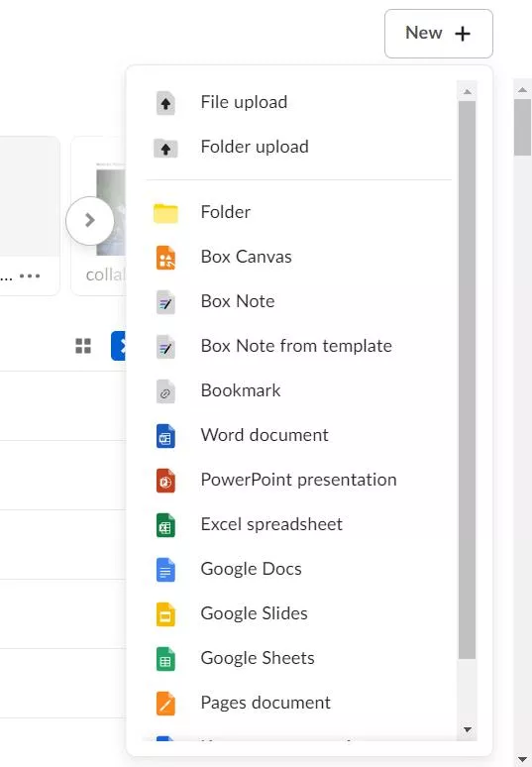Choose Box Note from template
The image size is (532, 767).
tap(299, 346)
